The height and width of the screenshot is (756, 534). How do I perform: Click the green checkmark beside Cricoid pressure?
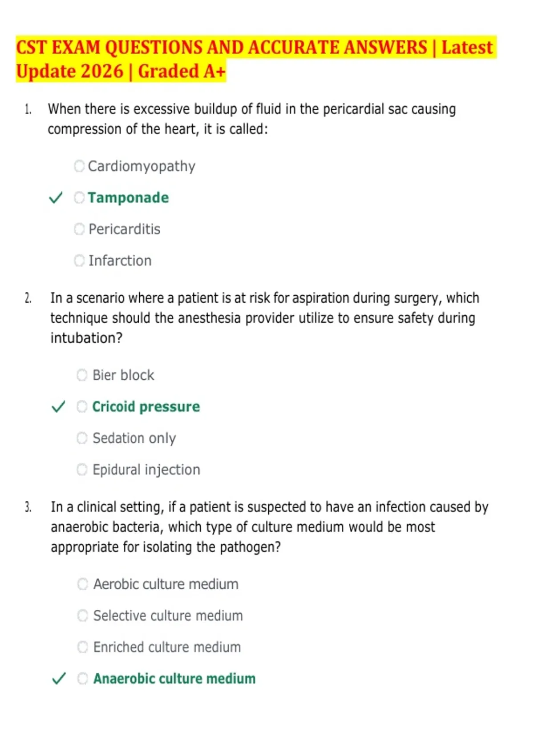[x=58, y=406]
